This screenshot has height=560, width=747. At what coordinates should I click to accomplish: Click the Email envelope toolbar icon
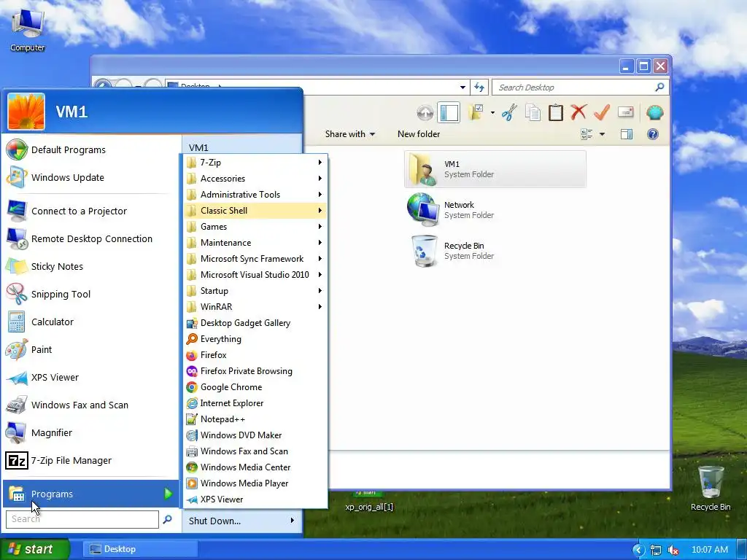(625, 112)
